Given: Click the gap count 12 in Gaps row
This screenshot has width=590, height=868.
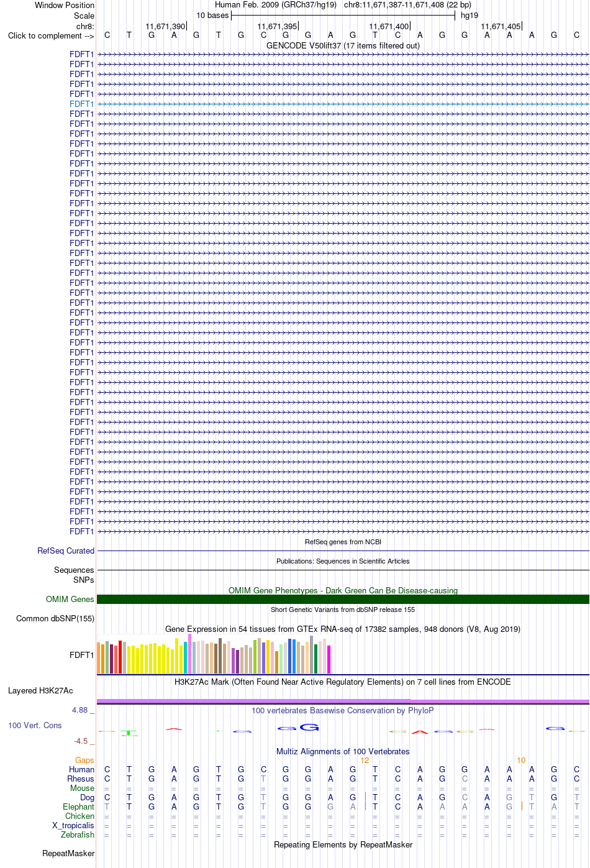Looking at the screenshot, I should [365, 760].
